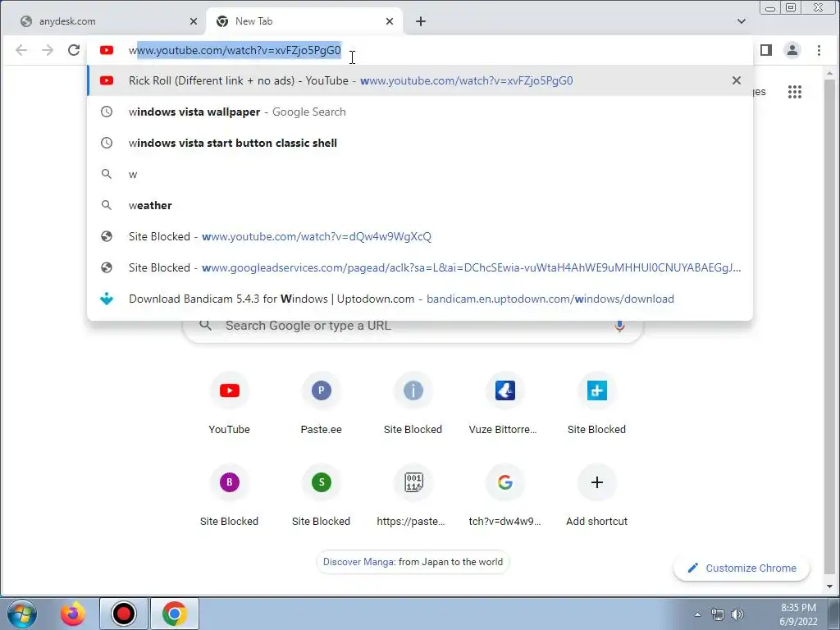This screenshot has width=840, height=630.
Task: Open the Site Blocked shortcut with green S
Action: (x=321, y=495)
